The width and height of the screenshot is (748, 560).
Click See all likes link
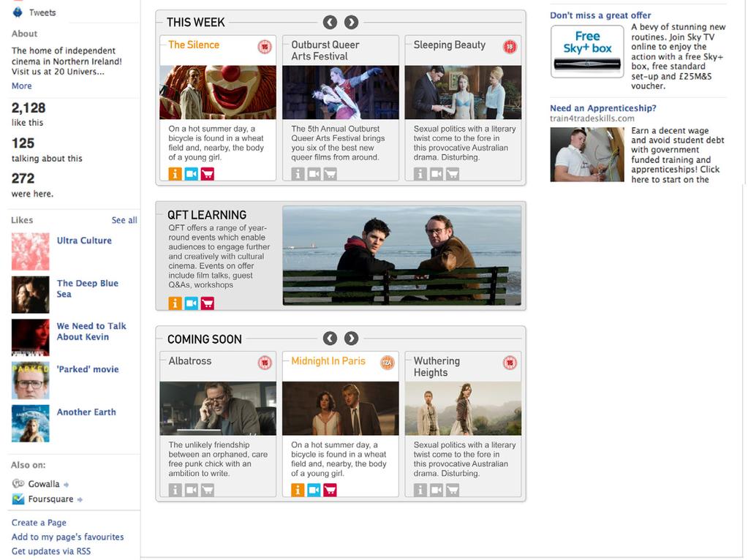tap(124, 220)
